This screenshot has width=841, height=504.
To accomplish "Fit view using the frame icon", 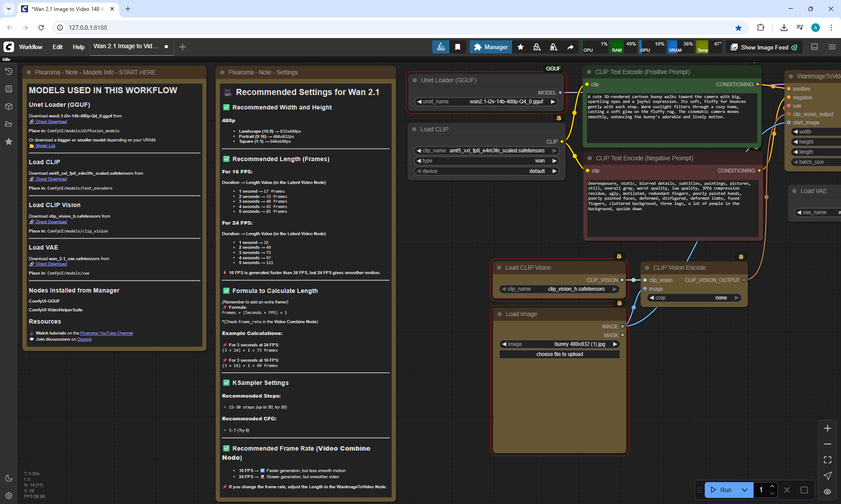I will coord(827,460).
